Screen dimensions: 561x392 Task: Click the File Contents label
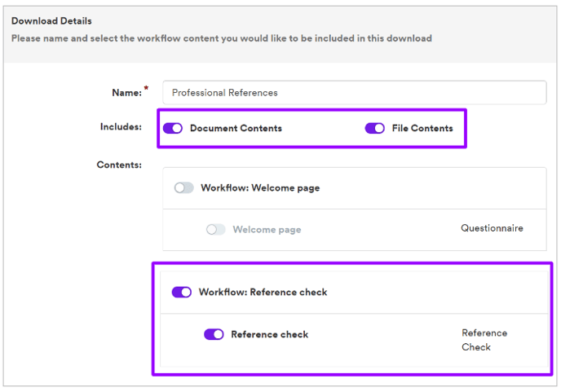pos(422,128)
